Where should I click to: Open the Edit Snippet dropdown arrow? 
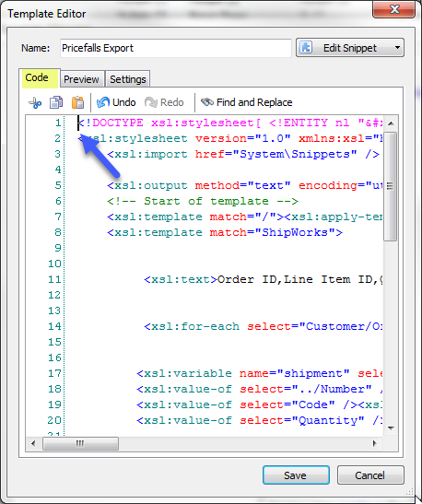[x=397, y=48]
